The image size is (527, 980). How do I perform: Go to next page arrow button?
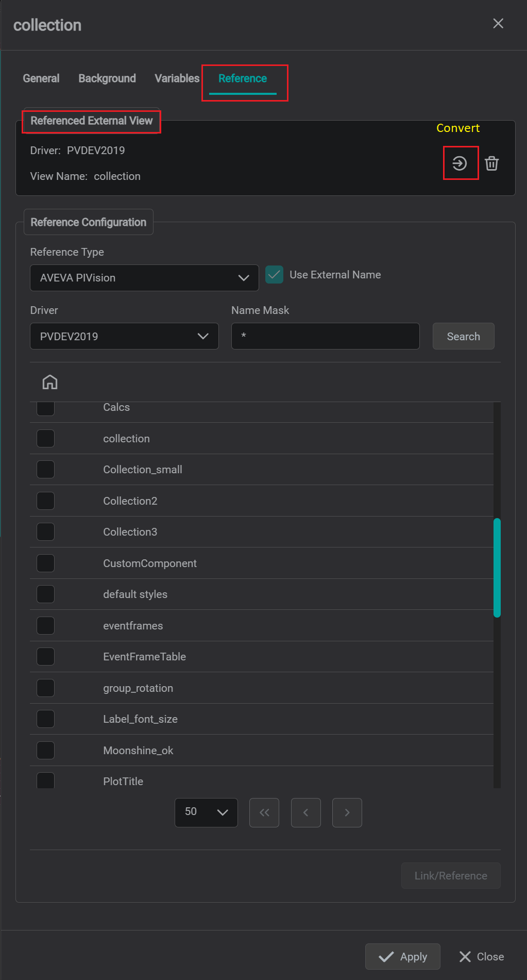pyautogui.click(x=347, y=812)
